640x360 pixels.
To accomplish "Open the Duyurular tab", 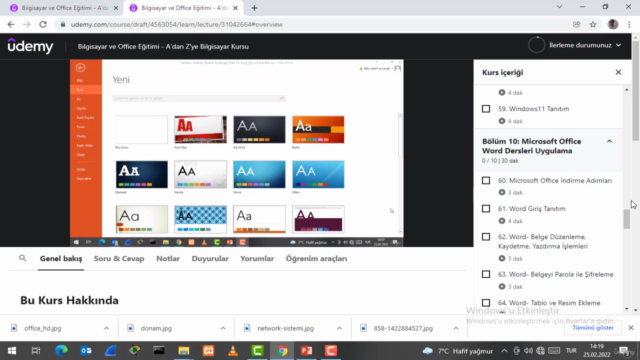I will [210, 258].
